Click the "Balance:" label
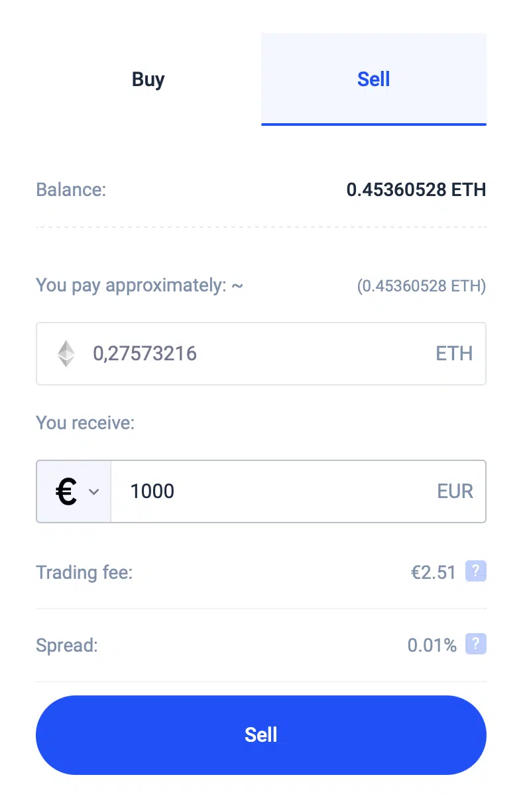Image resolution: width=525 pixels, height=812 pixels. coord(71,190)
